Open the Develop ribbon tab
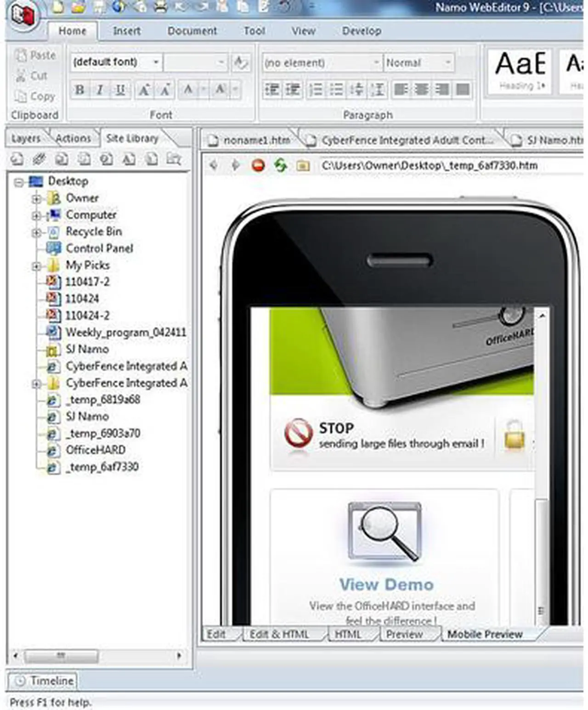Image resolution: width=588 pixels, height=710 pixels. [x=362, y=31]
